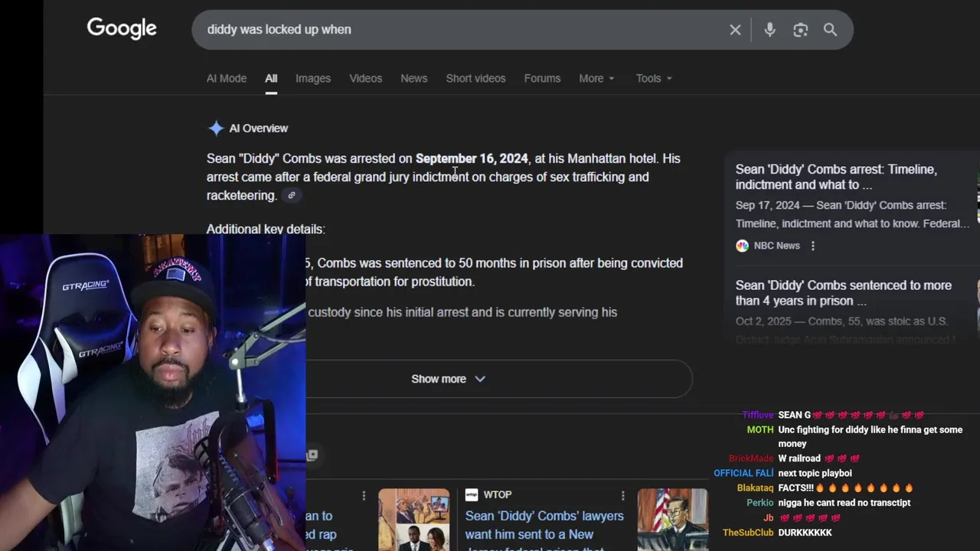Open article about Combs sentenced over 4 years

844,293
